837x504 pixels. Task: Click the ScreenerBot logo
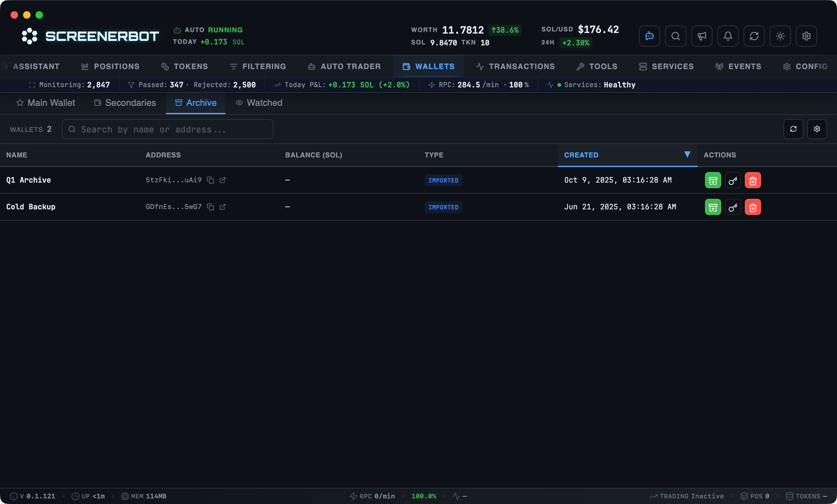[x=90, y=36]
